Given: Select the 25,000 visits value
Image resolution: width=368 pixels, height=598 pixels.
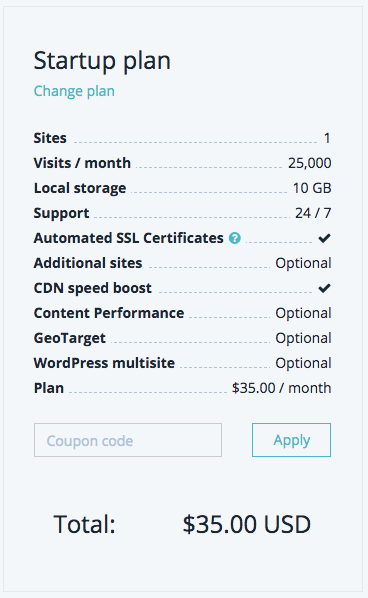Looking at the screenshot, I should [x=309, y=163].
